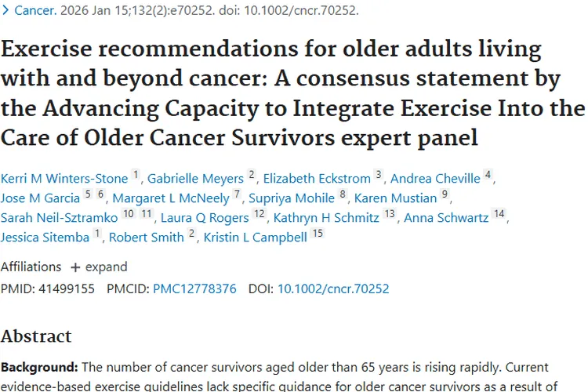Open author Karen Mustian

(397, 198)
